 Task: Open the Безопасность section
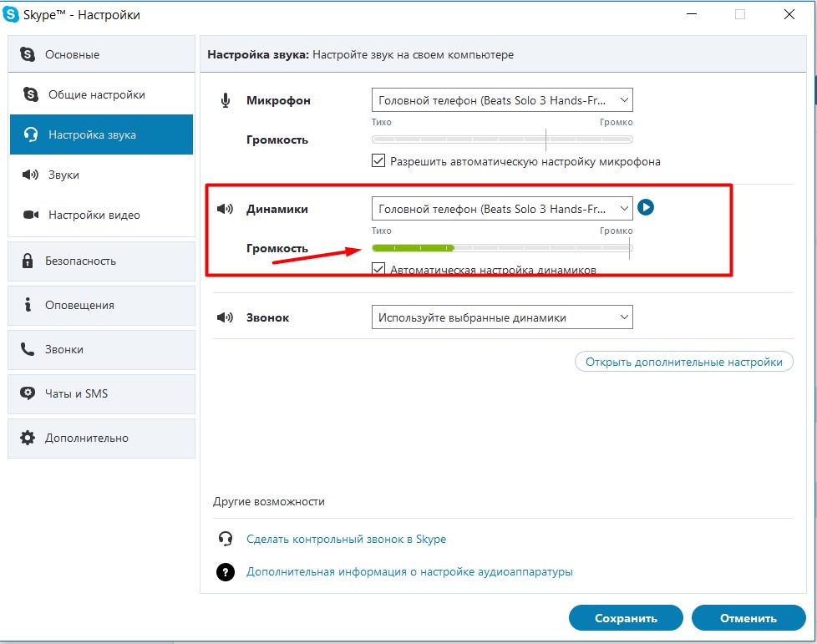click(x=102, y=261)
